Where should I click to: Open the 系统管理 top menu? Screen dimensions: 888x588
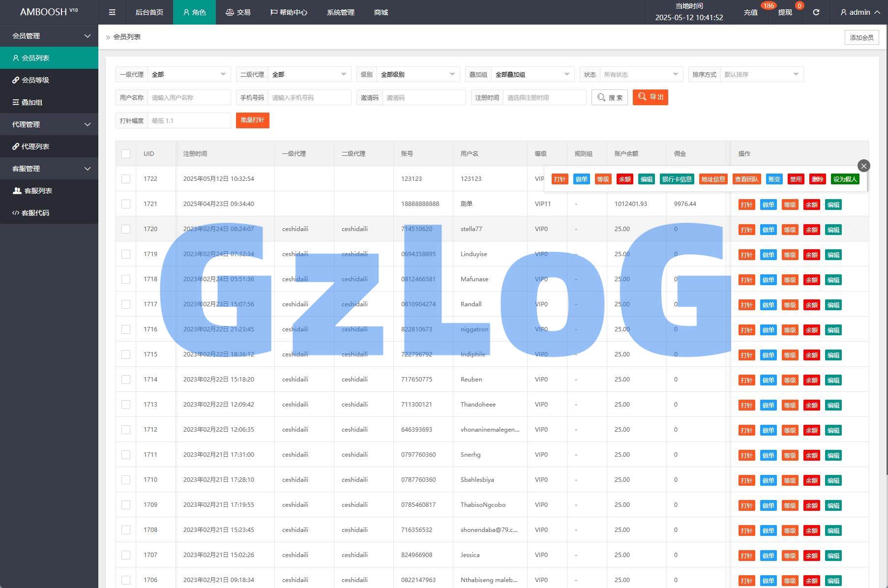click(x=340, y=12)
